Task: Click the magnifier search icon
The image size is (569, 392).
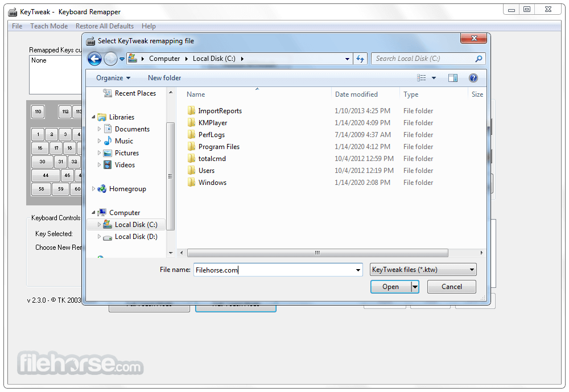Action: [x=479, y=59]
